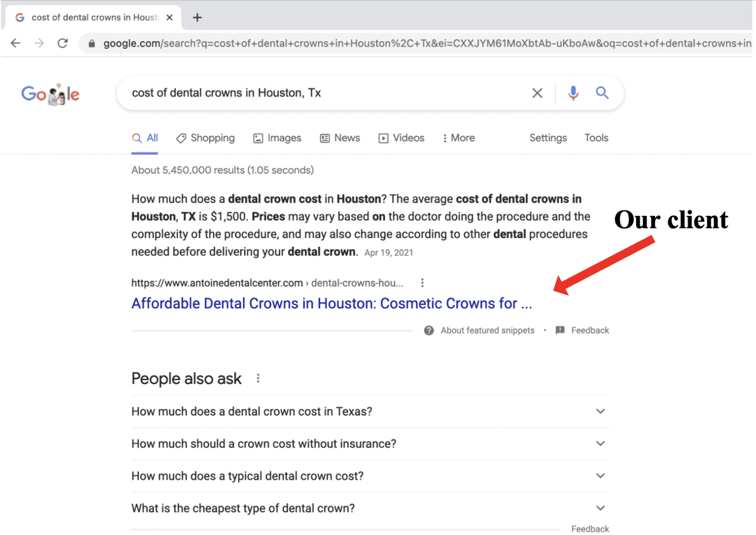The image size is (756, 535).
Task: Switch to the Images tab
Action: (277, 138)
